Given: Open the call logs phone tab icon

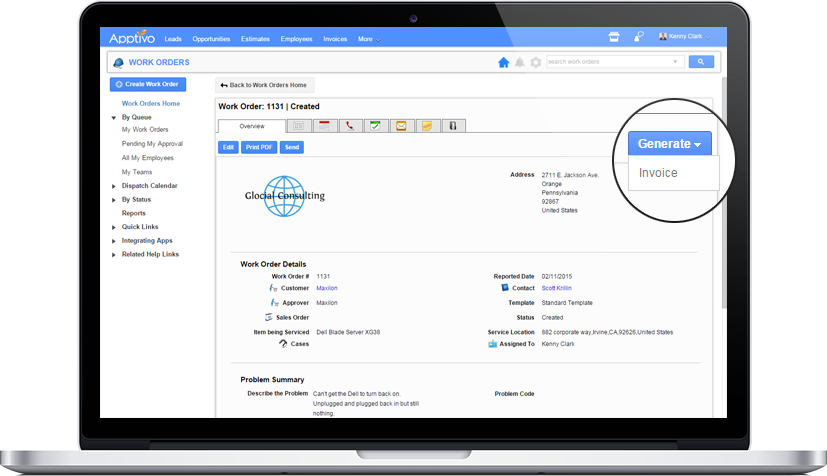Looking at the screenshot, I should click(350, 126).
